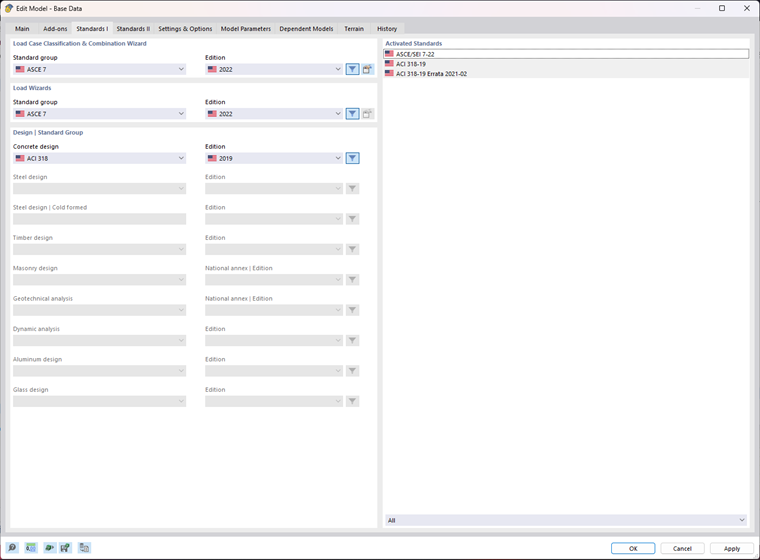Open the Settings & Options tab
Image resolution: width=760 pixels, height=560 pixels.
[185, 29]
